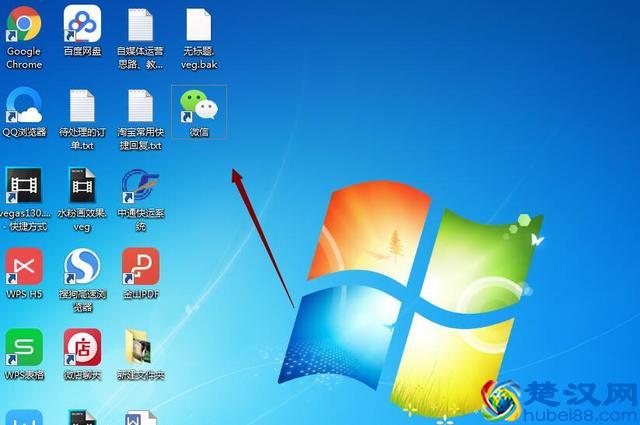Click the red 微店聊天 shortcut icon
Viewport: 640px width, 425px height.
(82, 347)
